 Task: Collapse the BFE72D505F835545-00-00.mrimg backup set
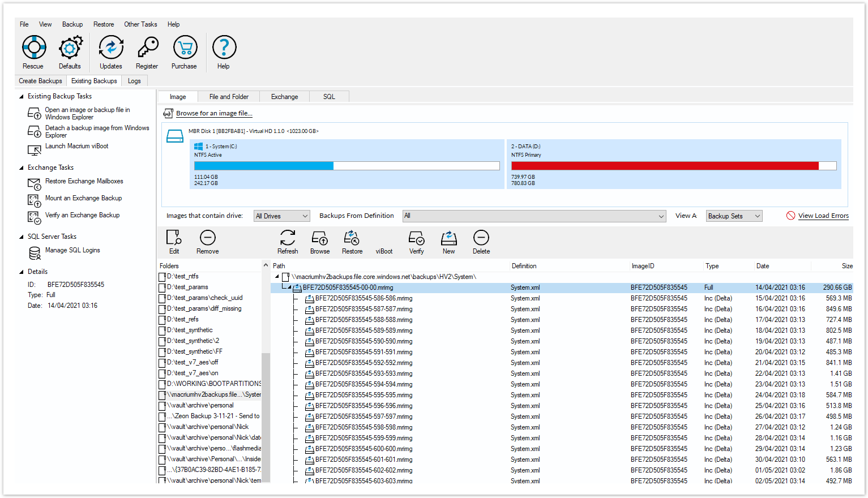289,287
